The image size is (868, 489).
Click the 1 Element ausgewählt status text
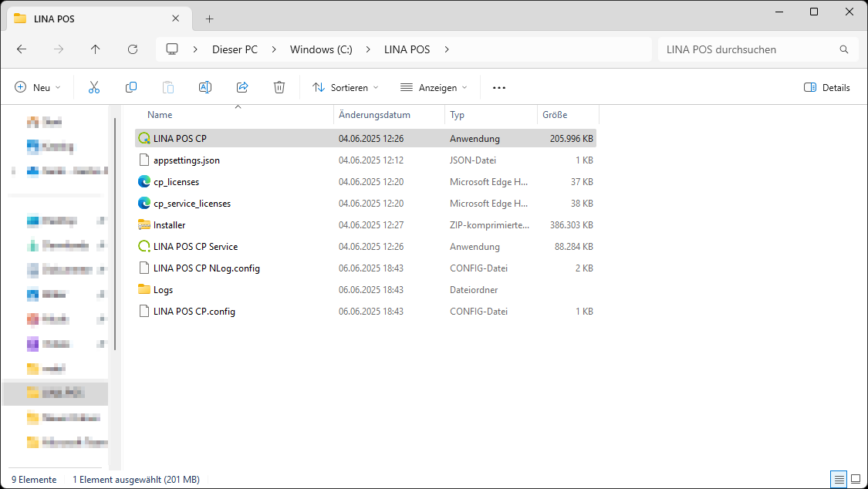pyautogui.click(x=136, y=480)
